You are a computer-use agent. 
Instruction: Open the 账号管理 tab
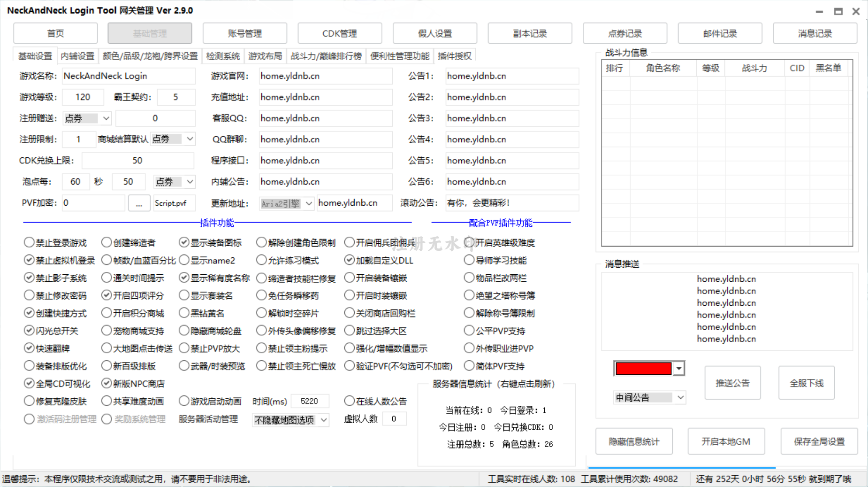click(244, 33)
